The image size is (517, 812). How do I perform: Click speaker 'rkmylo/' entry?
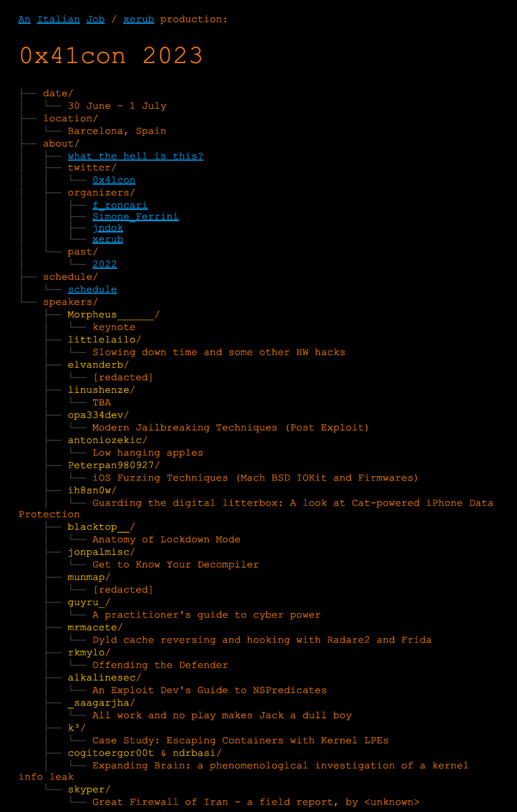tap(89, 652)
